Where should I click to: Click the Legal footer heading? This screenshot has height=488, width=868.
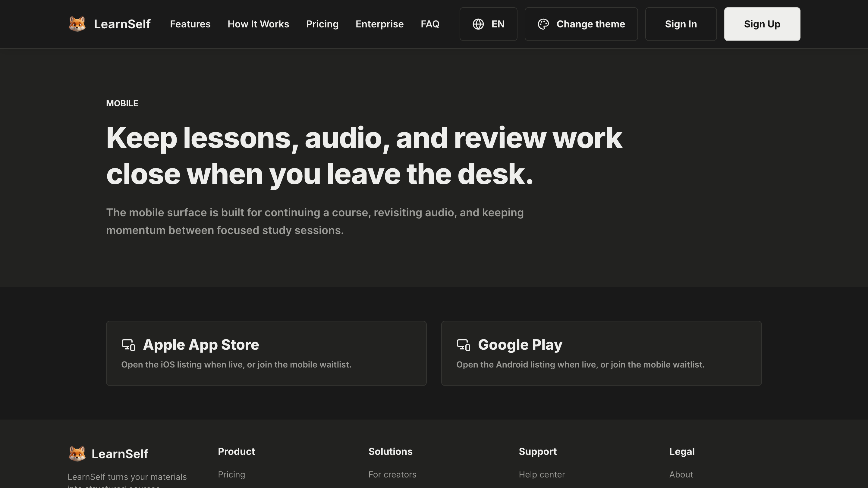[x=682, y=451]
